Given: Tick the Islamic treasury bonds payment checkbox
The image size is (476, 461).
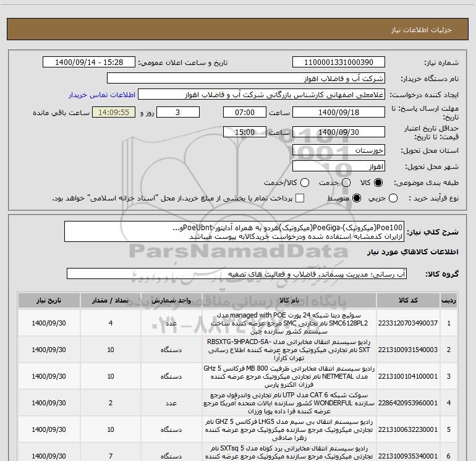Looking at the screenshot, I should pyautogui.click(x=300, y=198).
